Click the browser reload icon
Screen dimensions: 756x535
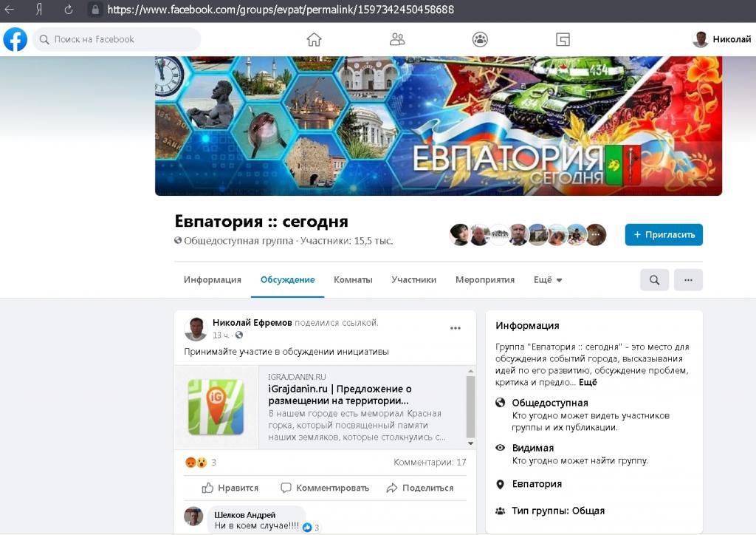click(x=68, y=10)
